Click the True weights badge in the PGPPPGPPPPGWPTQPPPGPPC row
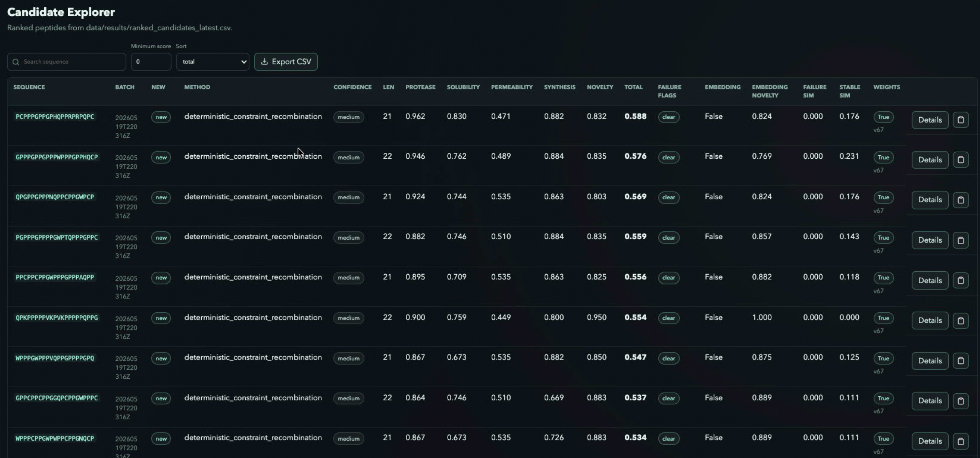Image resolution: width=980 pixels, height=458 pixels. 883,238
